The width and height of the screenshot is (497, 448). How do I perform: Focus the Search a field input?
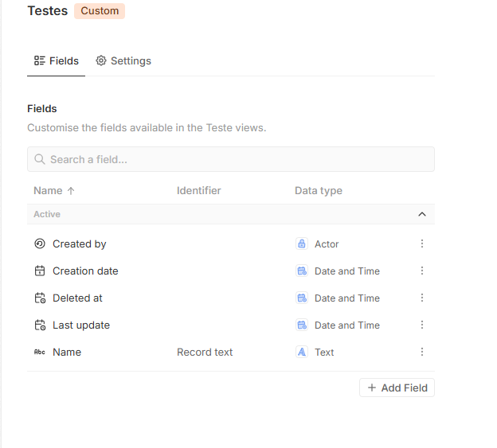coord(239,160)
